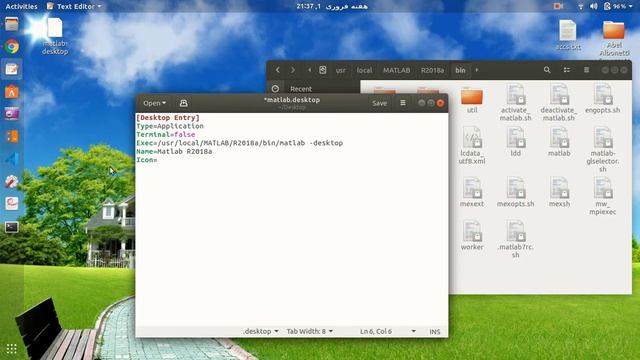The height and width of the screenshot is (360, 640).
Task: Select the matlab executable file
Action: [x=559, y=142]
